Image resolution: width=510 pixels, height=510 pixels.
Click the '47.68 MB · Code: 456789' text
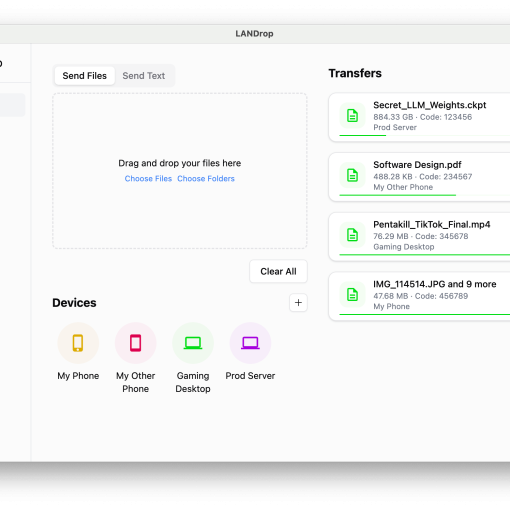point(421,296)
